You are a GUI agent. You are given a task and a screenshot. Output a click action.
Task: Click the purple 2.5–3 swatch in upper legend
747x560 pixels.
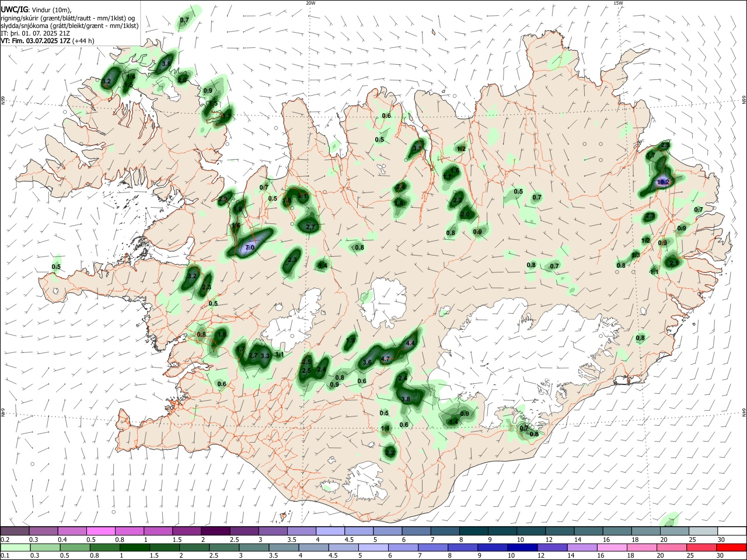pyautogui.click(x=273, y=531)
